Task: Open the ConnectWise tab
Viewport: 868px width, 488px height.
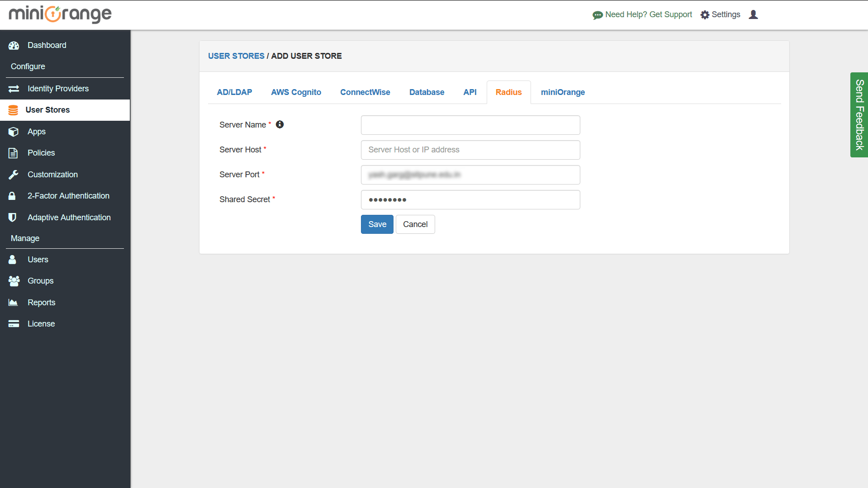Action: pyautogui.click(x=365, y=92)
